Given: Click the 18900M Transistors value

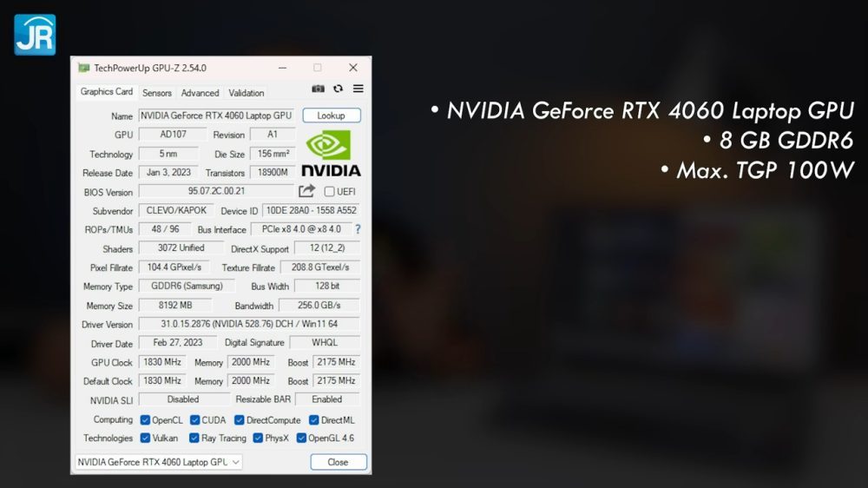Looking at the screenshot, I should coord(273,172).
